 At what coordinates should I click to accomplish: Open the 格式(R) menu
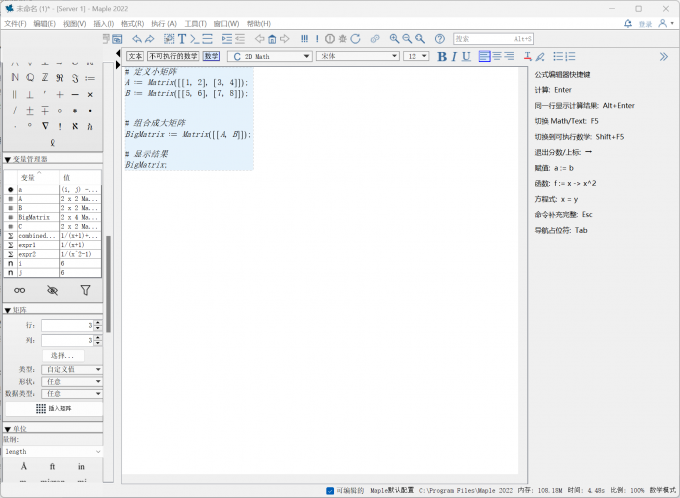coord(132,23)
